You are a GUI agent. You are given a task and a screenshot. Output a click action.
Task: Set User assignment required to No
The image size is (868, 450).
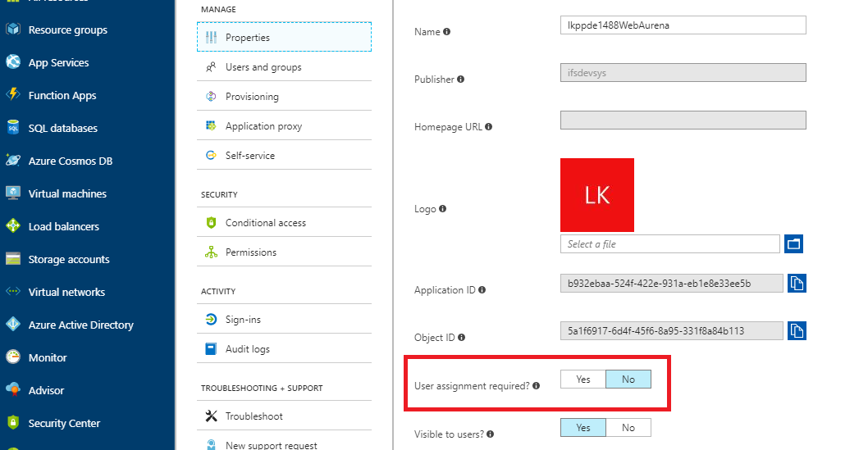click(628, 380)
